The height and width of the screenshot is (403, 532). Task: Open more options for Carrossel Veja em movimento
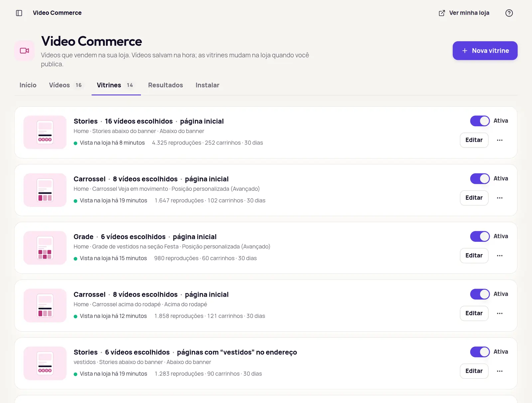(499, 198)
